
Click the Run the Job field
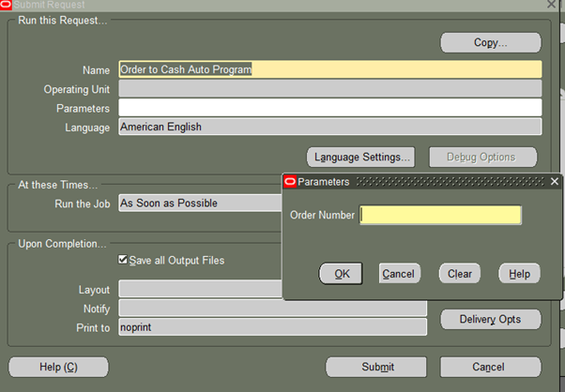coord(200,203)
